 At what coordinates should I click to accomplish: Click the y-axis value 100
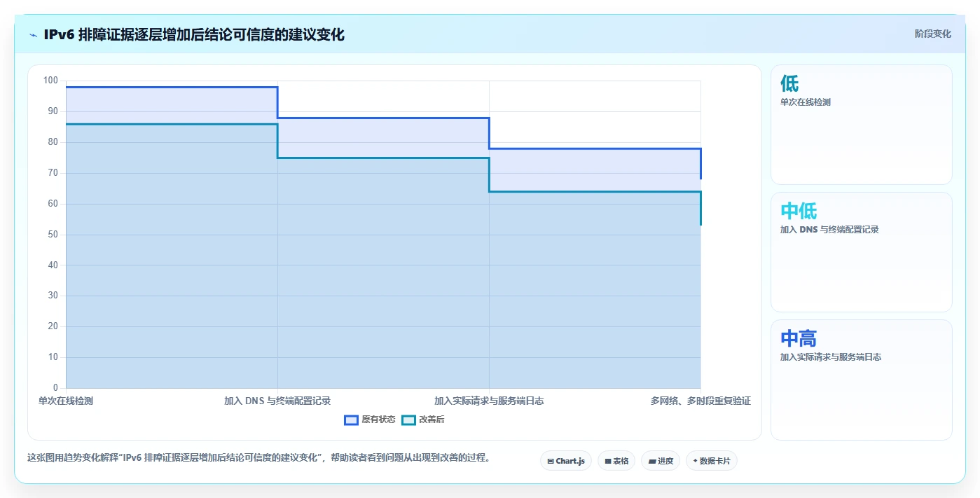[50, 81]
